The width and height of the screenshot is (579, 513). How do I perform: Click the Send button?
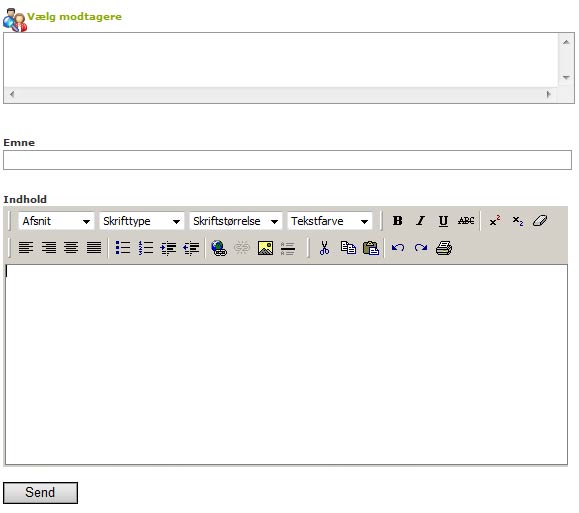(x=40, y=493)
